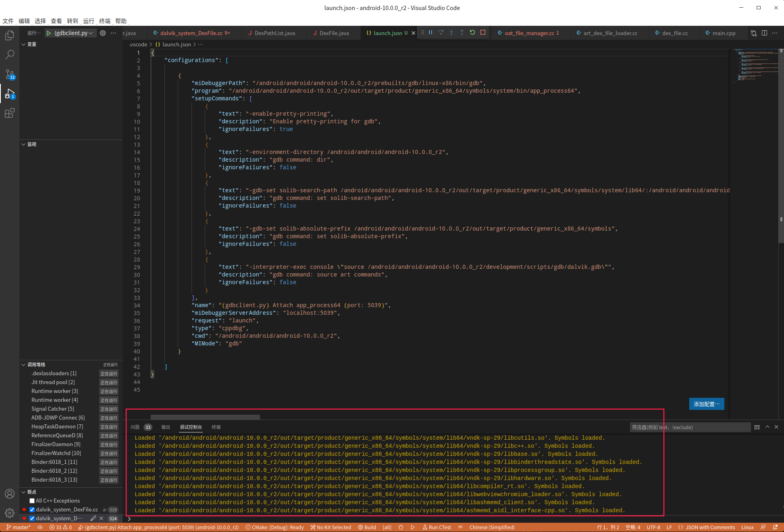Open Source Control view with 12 badge
784x532 pixels.
(10, 74)
